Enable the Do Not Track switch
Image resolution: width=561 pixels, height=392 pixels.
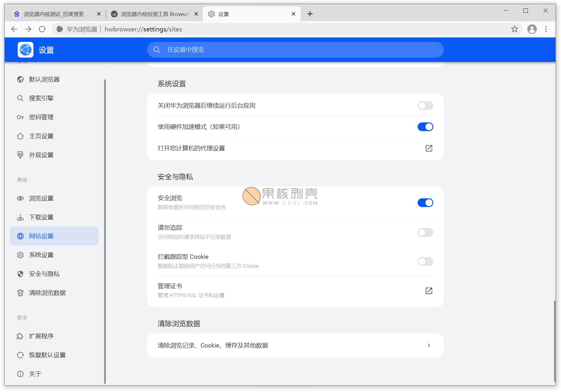[425, 232]
